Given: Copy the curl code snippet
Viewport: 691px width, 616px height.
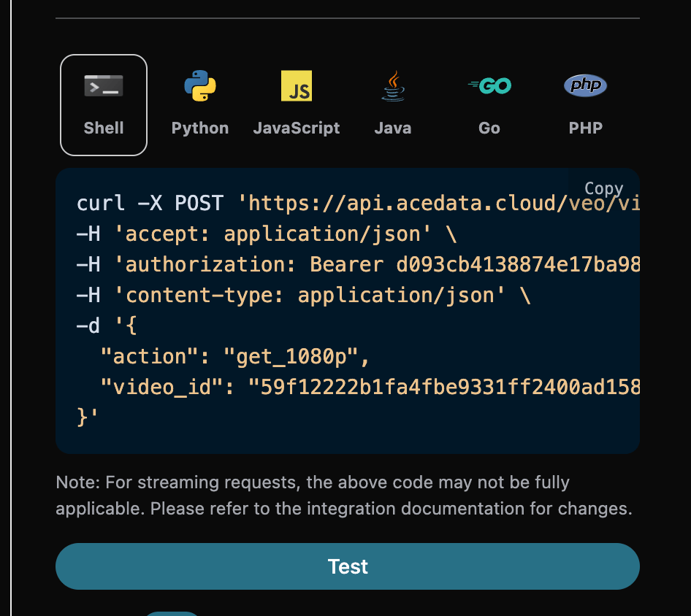Looking at the screenshot, I should [x=604, y=188].
